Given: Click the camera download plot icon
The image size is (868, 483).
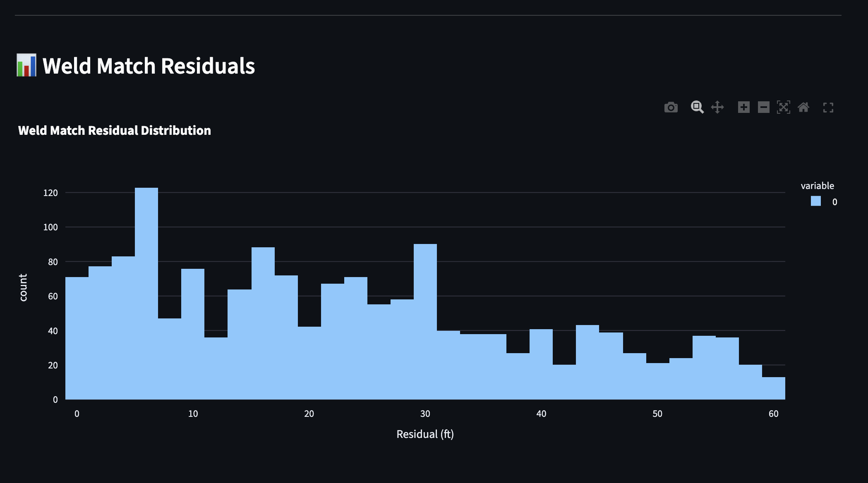Looking at the screenshot, I should (671, 108).
